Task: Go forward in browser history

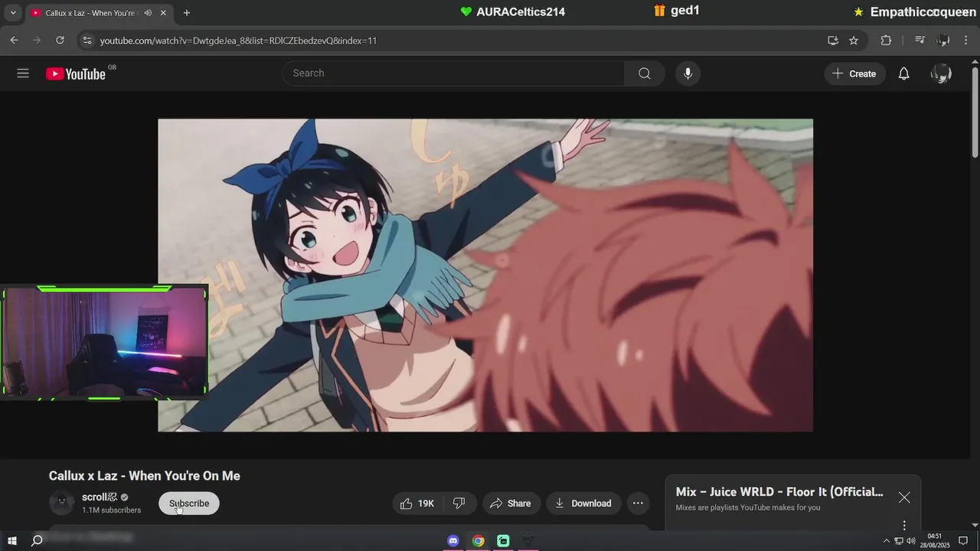Action: tap(37, 40)
